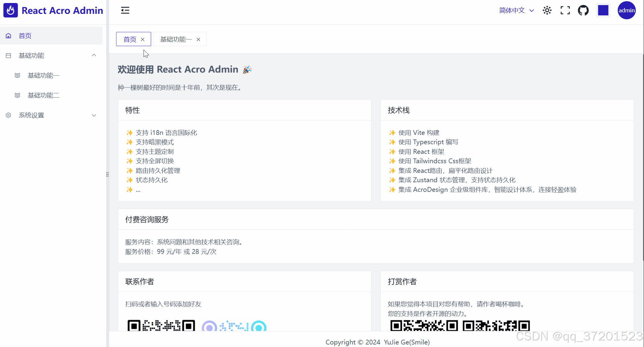The image size is (644, 347).
Task: Click the home icon beside 首页
Action: 8,36
